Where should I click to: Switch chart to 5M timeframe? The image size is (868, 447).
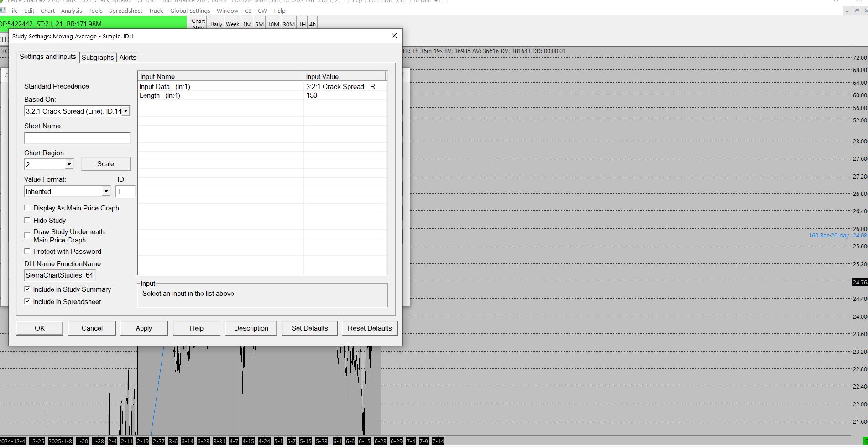(x=259, y=24)
